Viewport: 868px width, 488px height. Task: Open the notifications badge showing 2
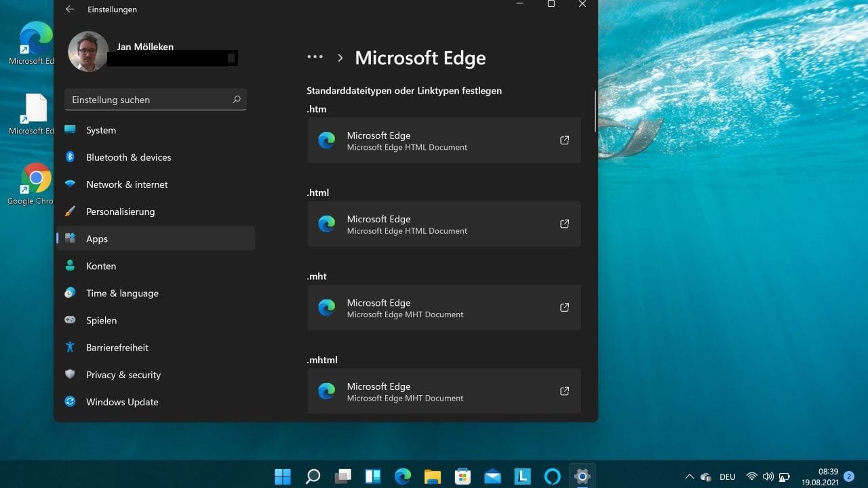pyautogui.click(x=849, y=476)
